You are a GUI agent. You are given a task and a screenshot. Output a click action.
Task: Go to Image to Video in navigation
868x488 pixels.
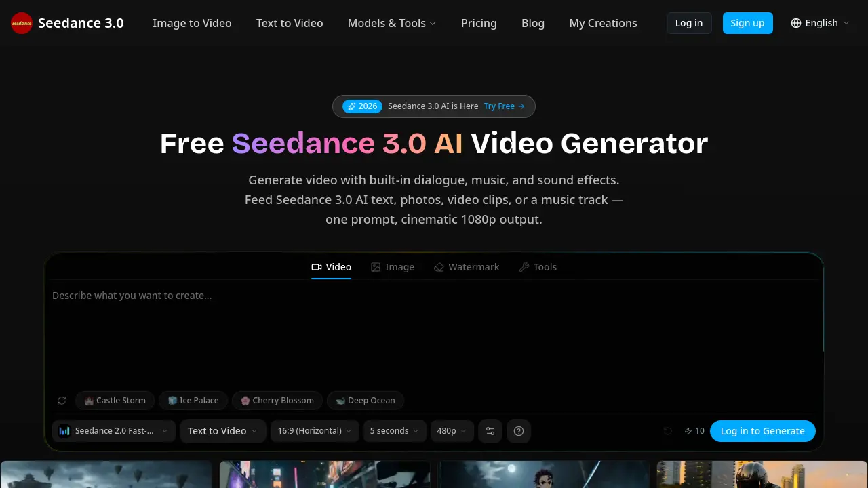[x=192, y=23]
